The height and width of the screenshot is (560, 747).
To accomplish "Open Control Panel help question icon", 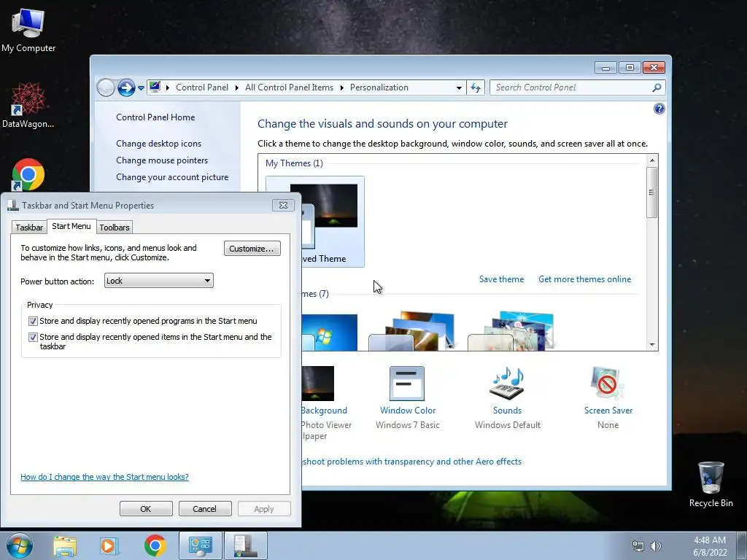I will [x=659, y=109].
